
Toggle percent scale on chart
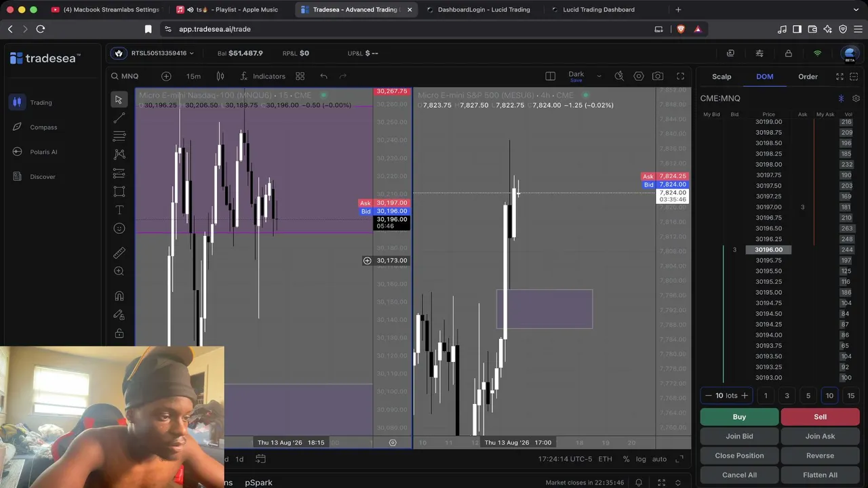click(626, 459)
